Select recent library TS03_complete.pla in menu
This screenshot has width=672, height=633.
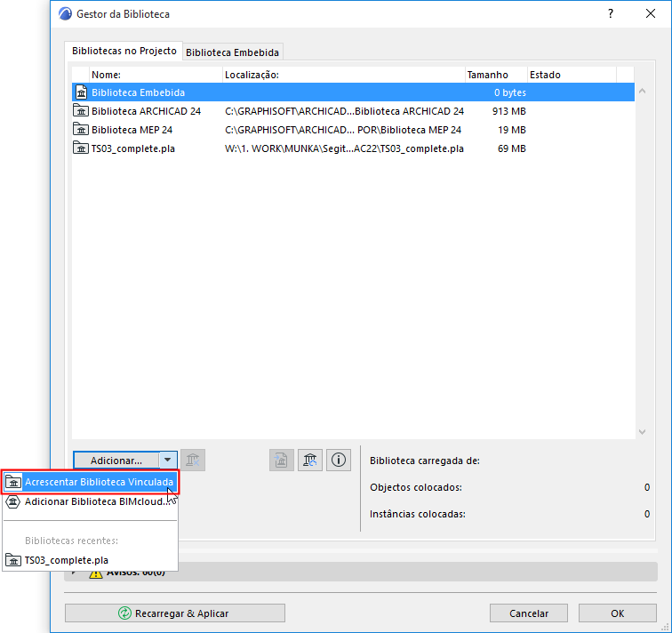90,560
